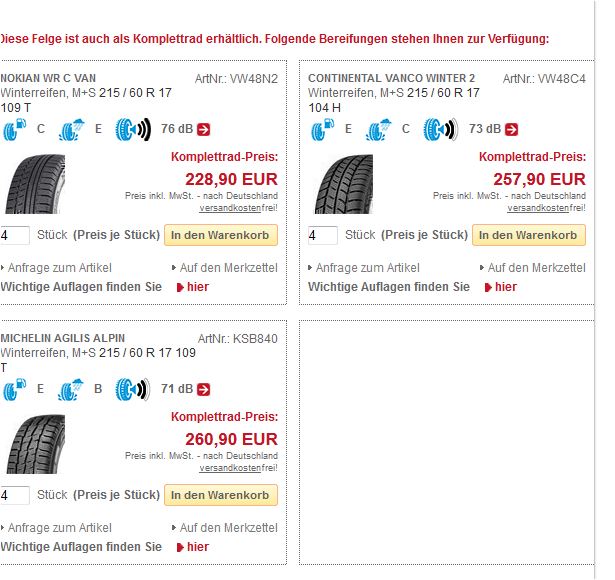Click 'Auf den Merkzettel' for Continental tire

pos(536,267)
